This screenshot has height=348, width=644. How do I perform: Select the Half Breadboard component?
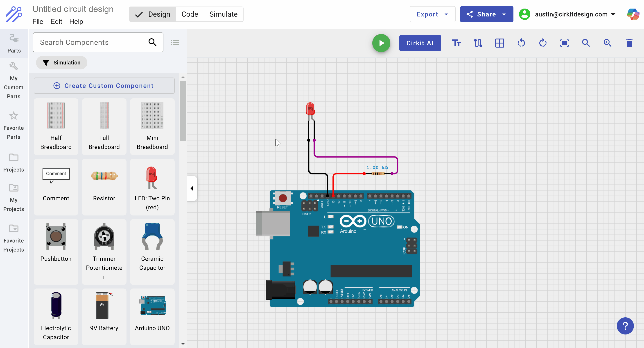[56, 126]
